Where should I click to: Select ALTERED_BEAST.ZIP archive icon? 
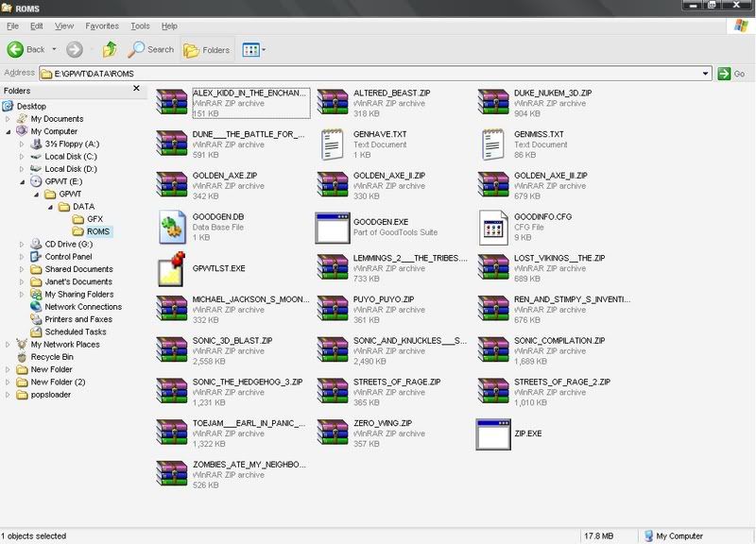333,102
